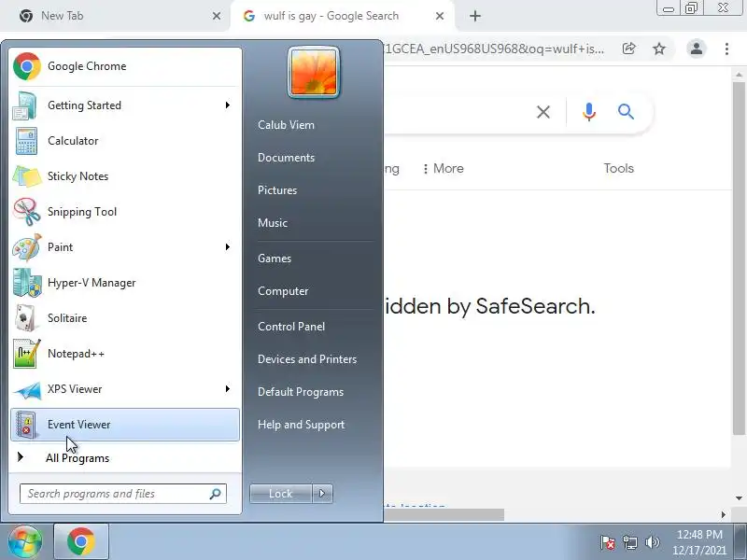Launch Hyper-V Manager
The width and height of the screenshot is (747, 560).
[125, 283]
